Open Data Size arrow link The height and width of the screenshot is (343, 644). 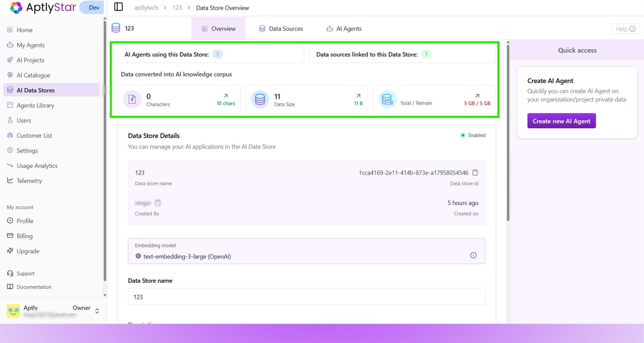358,96
